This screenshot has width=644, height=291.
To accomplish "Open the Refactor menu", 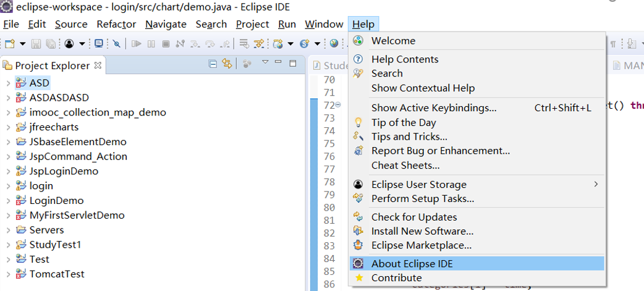I will [x=116, y=24].
